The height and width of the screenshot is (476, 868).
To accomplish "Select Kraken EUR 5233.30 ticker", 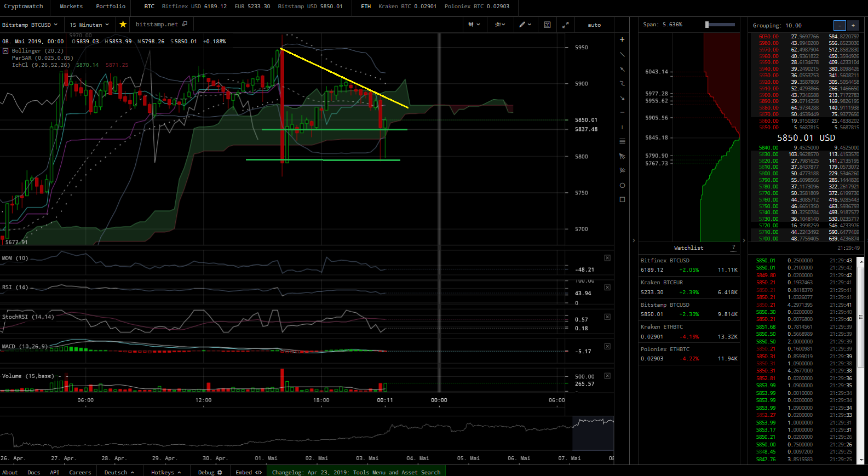I will coord(252,7).
